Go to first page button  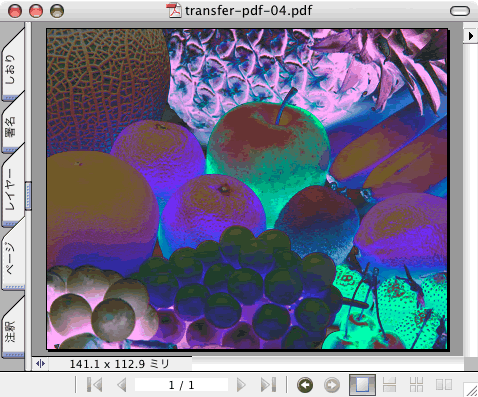94,385
